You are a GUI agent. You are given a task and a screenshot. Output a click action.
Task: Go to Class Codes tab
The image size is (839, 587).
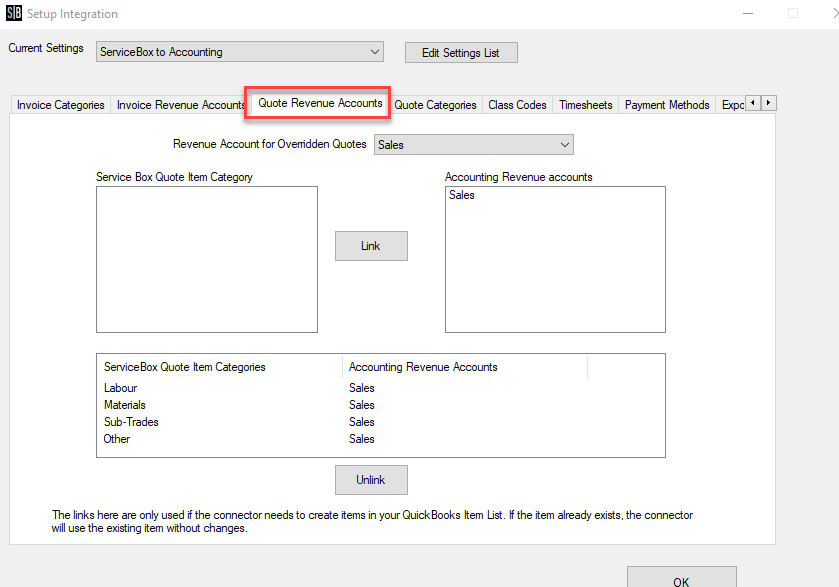pyautogui.click(x=517, y=105)
